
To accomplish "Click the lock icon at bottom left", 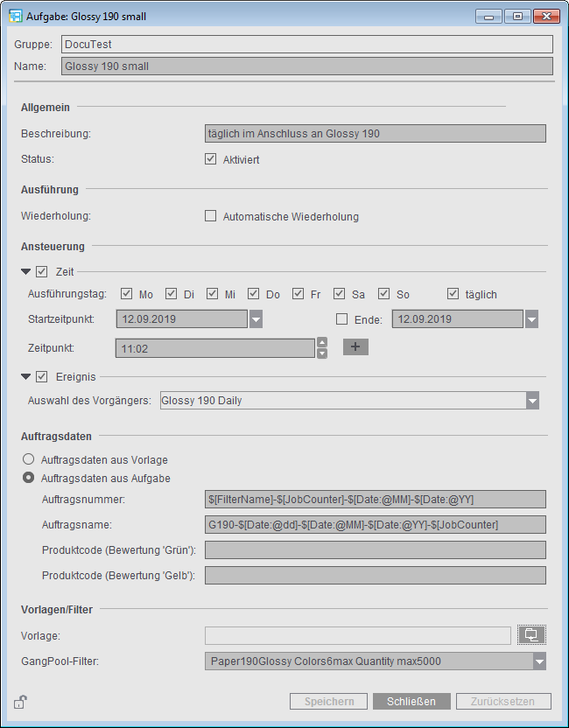I will (x=19, y=701).
